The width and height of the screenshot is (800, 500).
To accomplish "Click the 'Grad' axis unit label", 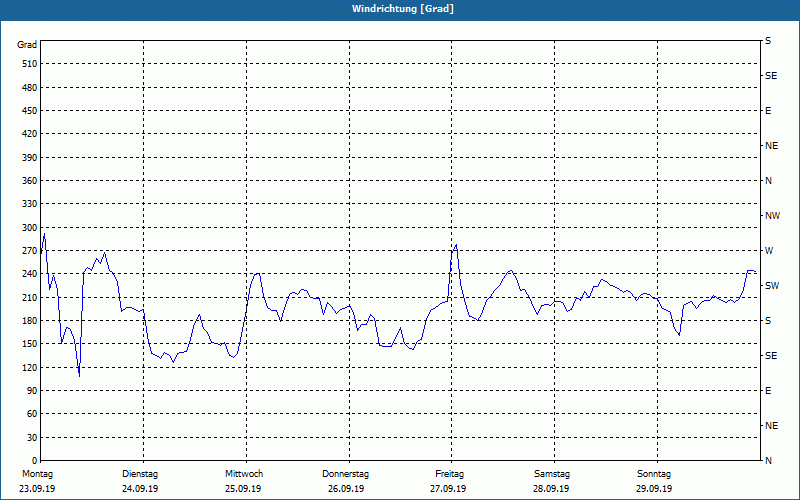I will tap(27, 45).
